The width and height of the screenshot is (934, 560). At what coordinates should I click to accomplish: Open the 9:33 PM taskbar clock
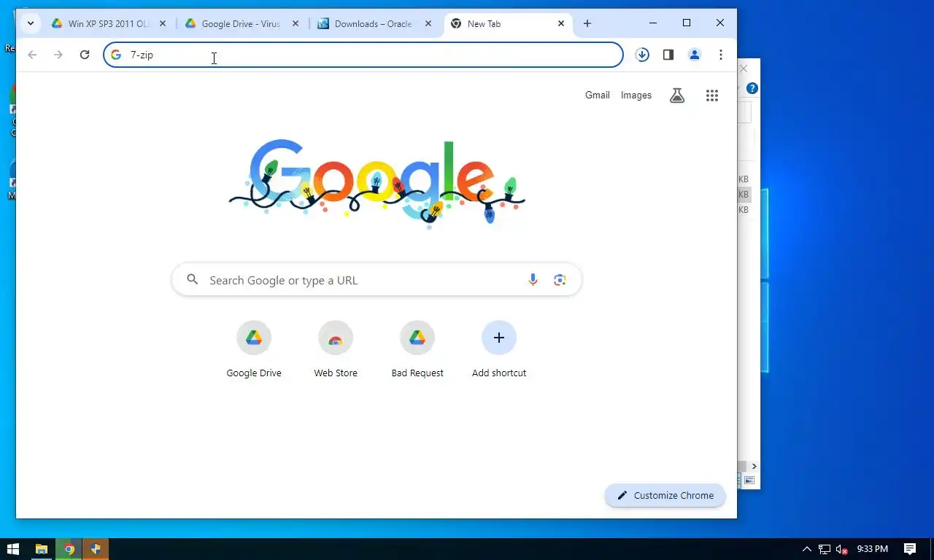click(x=873, y=549)
